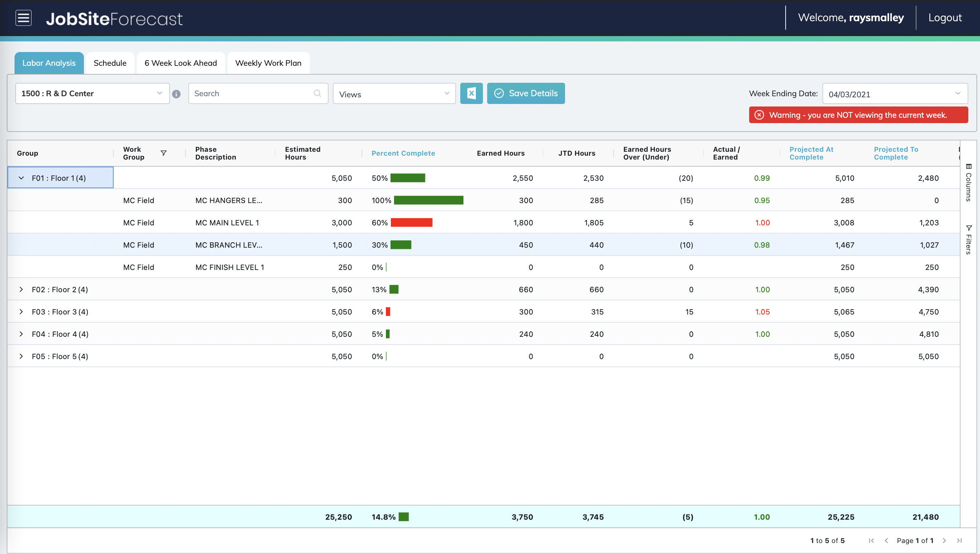Go to last page arrow icon
The width and height of the screenshot is (980, 554).
[959, 540]
